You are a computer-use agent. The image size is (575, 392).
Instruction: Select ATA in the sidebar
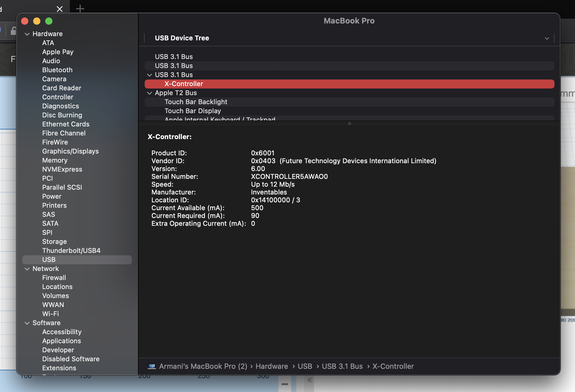48,43
